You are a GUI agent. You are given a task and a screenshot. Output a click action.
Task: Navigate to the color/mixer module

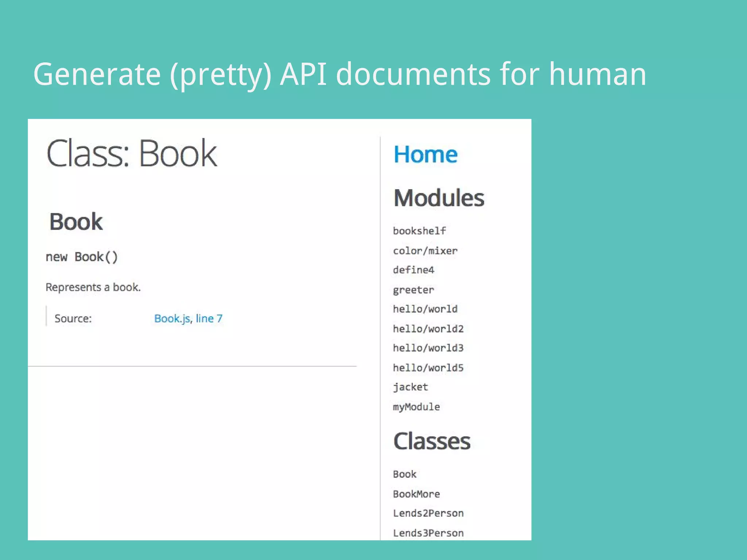(x=425, y=251)
